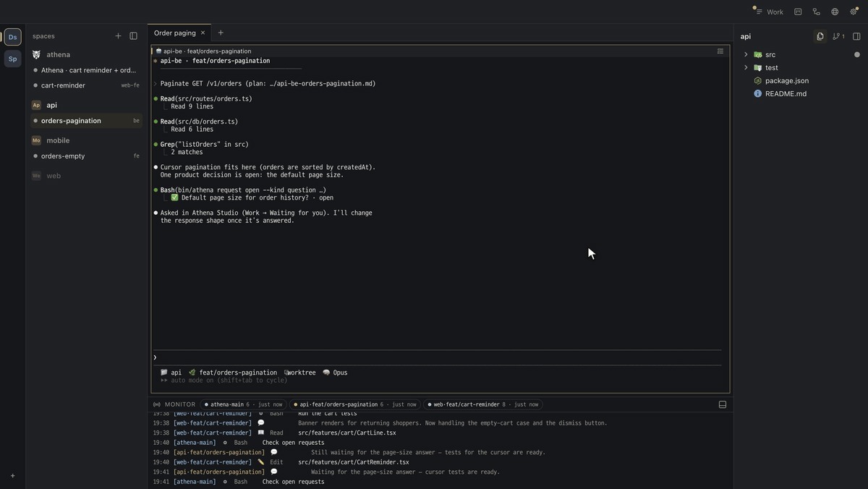Select the web·feat/cart-reminder monitor chip
This screenshot has width=868, height=489.
(482, 404)
